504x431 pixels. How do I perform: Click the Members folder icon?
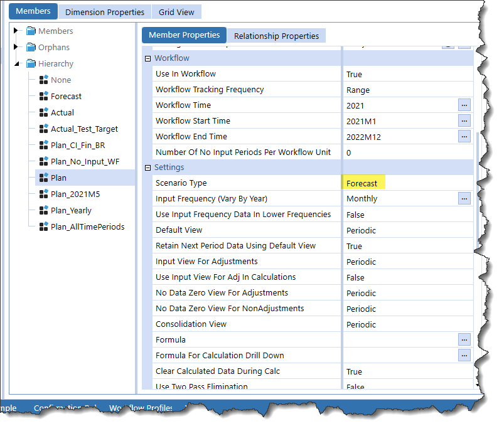[31, 31]
